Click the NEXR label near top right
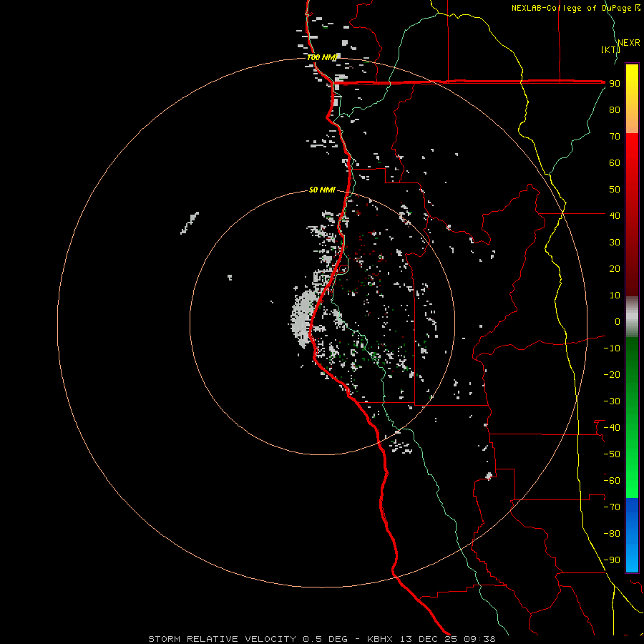644x644 pixels. point(629,43)
